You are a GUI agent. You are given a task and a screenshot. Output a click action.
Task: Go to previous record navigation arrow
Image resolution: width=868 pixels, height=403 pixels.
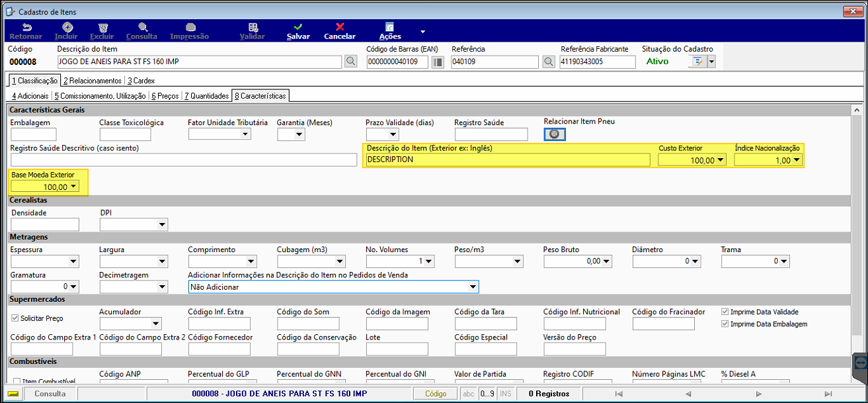[x=688, y=394]
